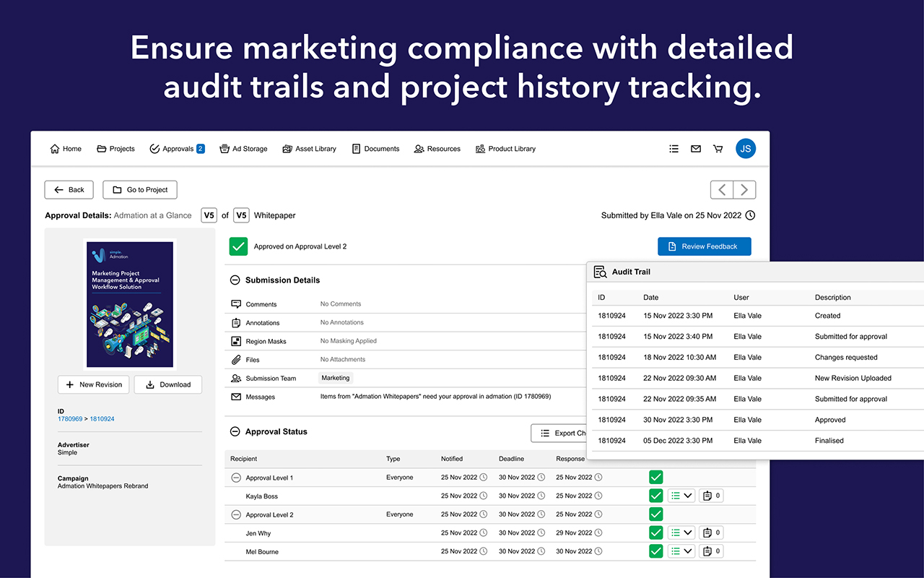The width and height of the screenshot is (924, 578).
Task: Download the whitepaper file
Action: tap(168, 384)
